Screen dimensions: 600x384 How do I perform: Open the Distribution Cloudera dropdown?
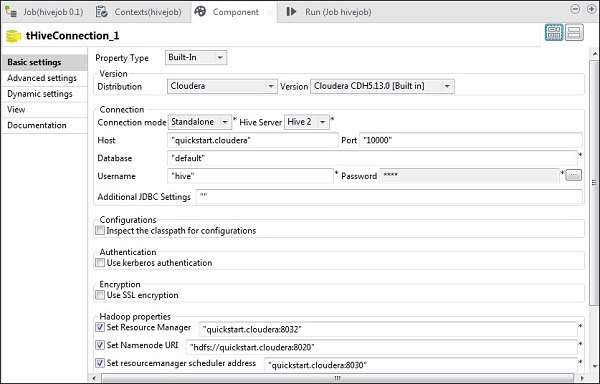coord(222,86)
